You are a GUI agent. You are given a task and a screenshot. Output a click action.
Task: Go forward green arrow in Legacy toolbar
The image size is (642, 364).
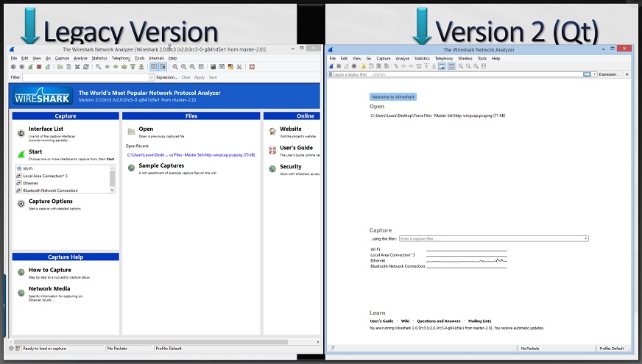(116, 67)
